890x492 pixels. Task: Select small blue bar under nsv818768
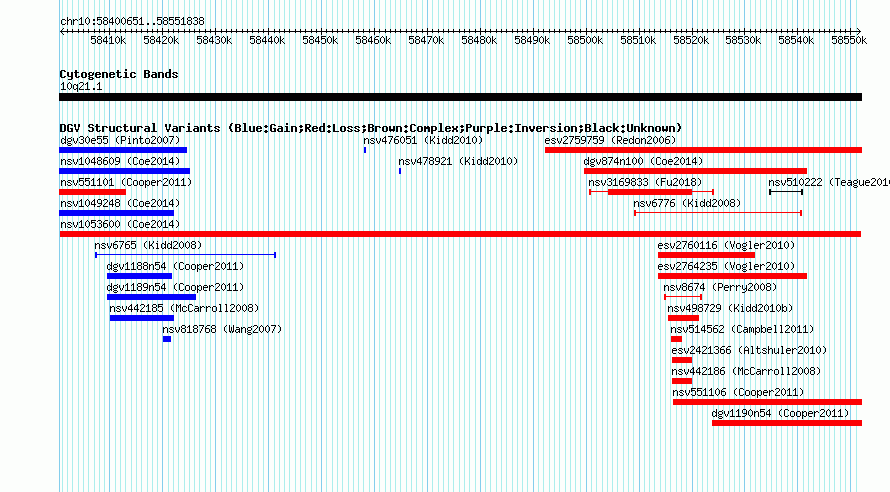[x=167, y=339]
